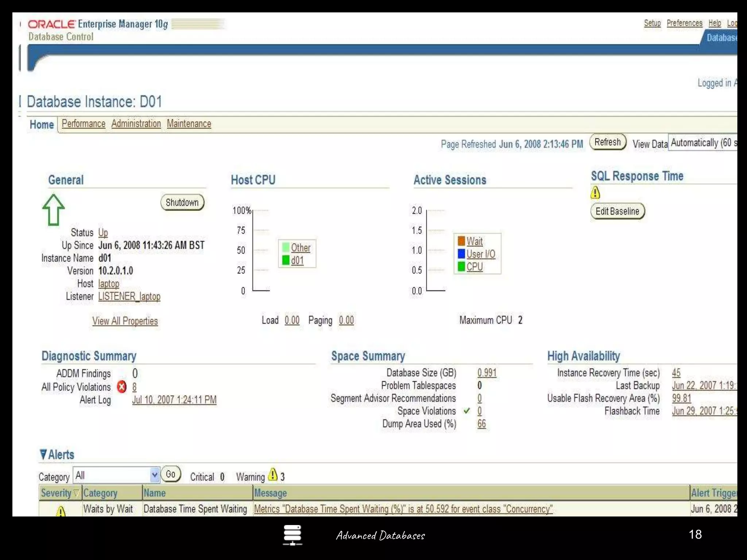Open the Preferences link
The width and height of the screenshot is (747, 560).
pyautogui.click(x=684, y=23)
